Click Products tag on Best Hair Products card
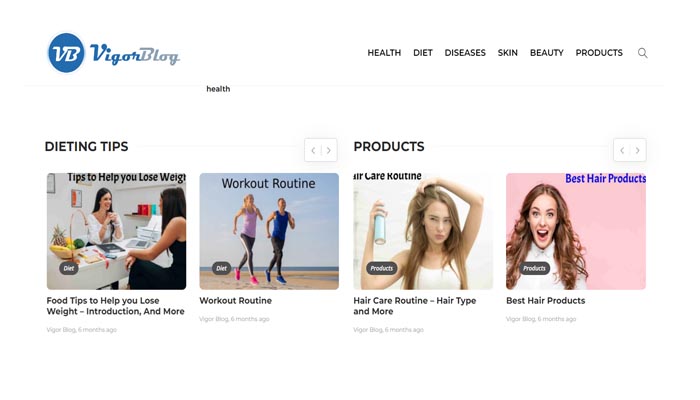700x400 pixels. click(534, 268)
